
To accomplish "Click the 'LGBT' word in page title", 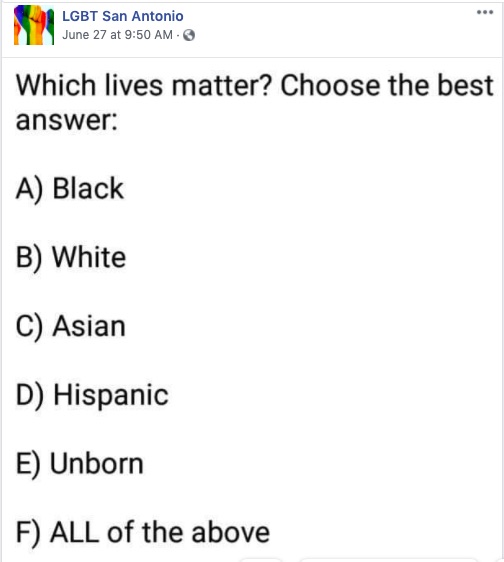I will tap(80, 16).
